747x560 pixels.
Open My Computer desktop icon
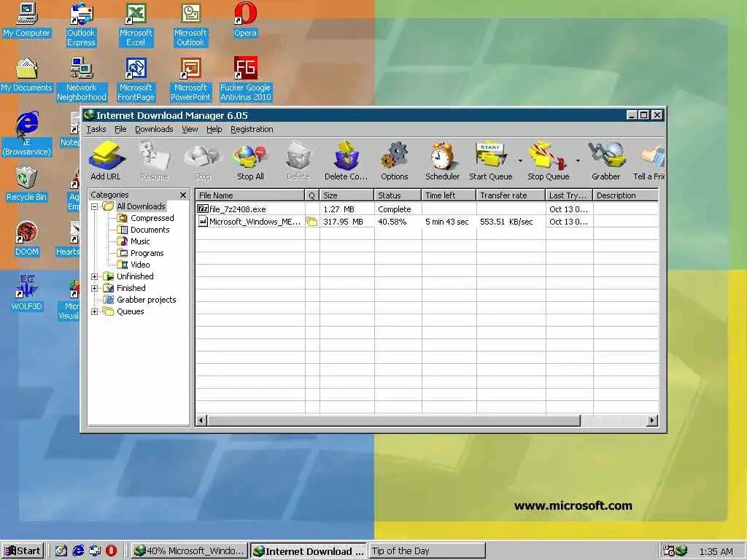coord(27,20)
